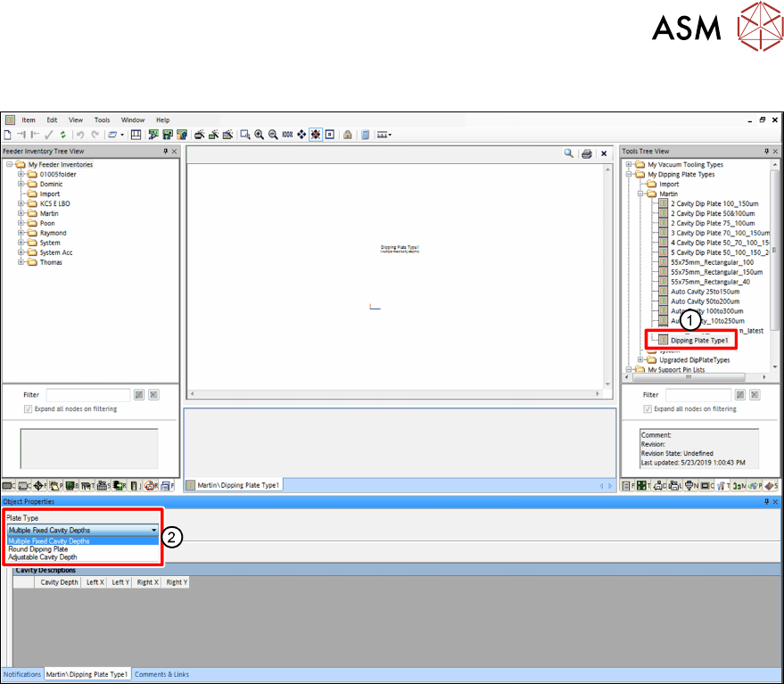Click the Feeder Inventory filter input field
The width and height of the screenshot is (784, 684).
[88, 394]
